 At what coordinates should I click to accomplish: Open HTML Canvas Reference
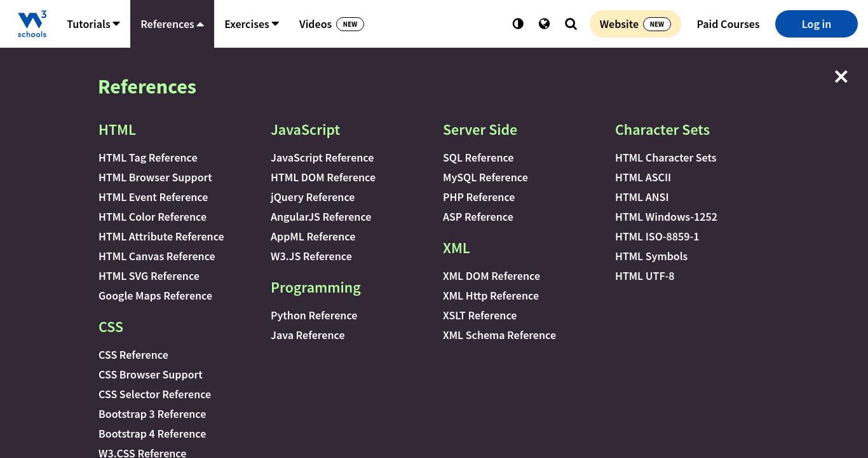[x=156, y=256]
